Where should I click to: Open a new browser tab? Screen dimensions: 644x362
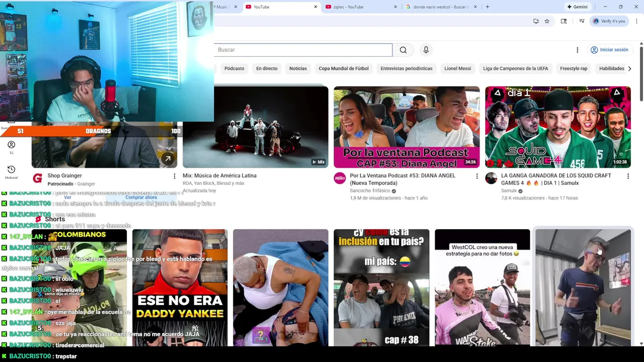[487, 7]
